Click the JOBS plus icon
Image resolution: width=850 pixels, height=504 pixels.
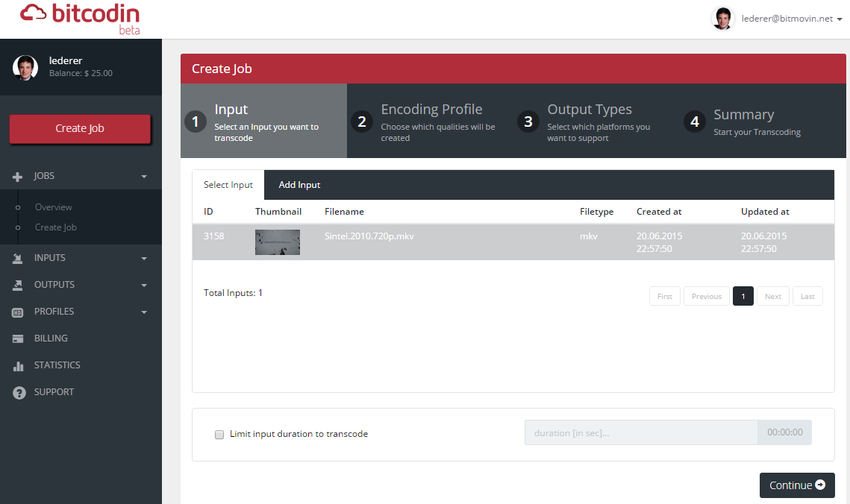(x=17, y=177)
